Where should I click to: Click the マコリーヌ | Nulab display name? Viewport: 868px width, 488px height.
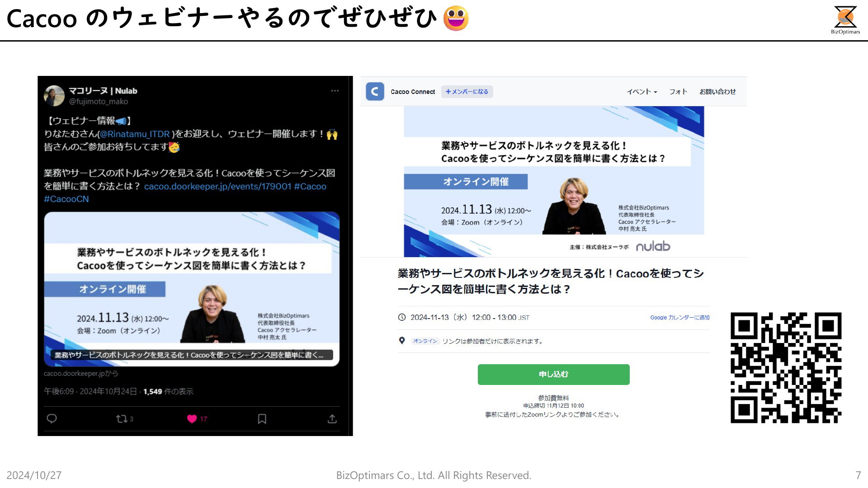tap(103, 91)
